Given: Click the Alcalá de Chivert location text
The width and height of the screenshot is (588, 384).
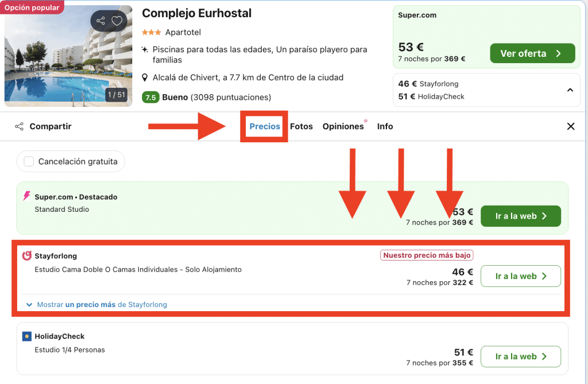Looking at the screenshot, I should [248, 77].
